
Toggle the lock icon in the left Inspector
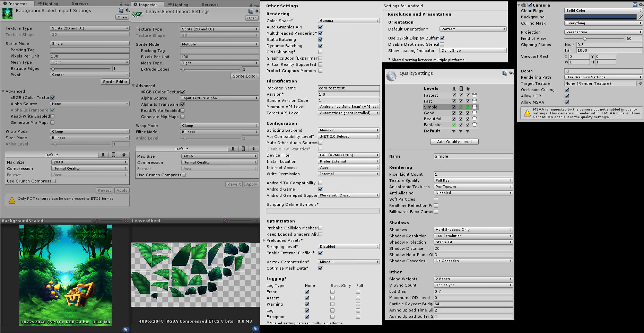click(x=121, y=4)
